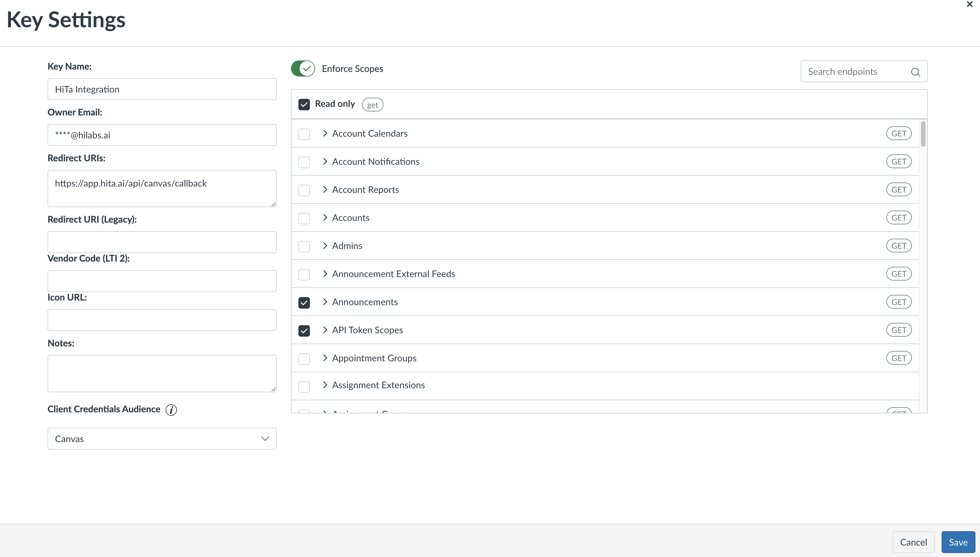Click GET badge on Announcement External Feeds row
Viewport: 980px width, 557px height.
(899, 274)
